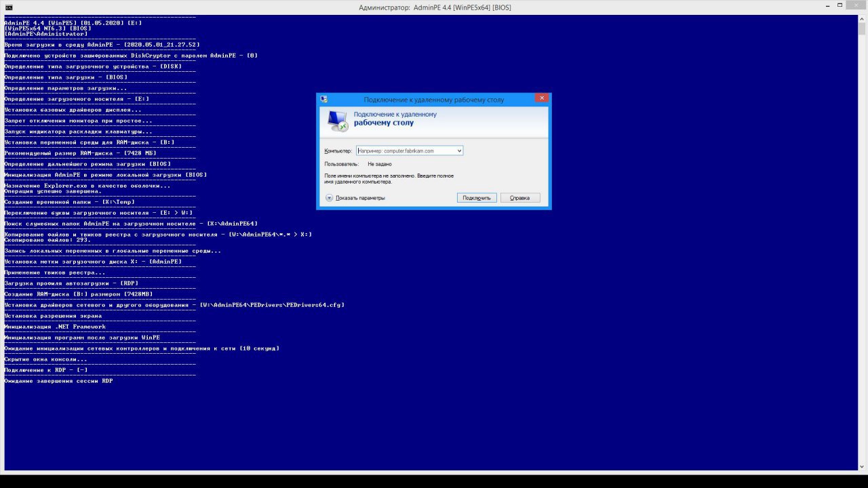Click the 'Загрузка профиля автозагрузки - [RDP]' line
The image size is (868, 488).
(71, 283)
